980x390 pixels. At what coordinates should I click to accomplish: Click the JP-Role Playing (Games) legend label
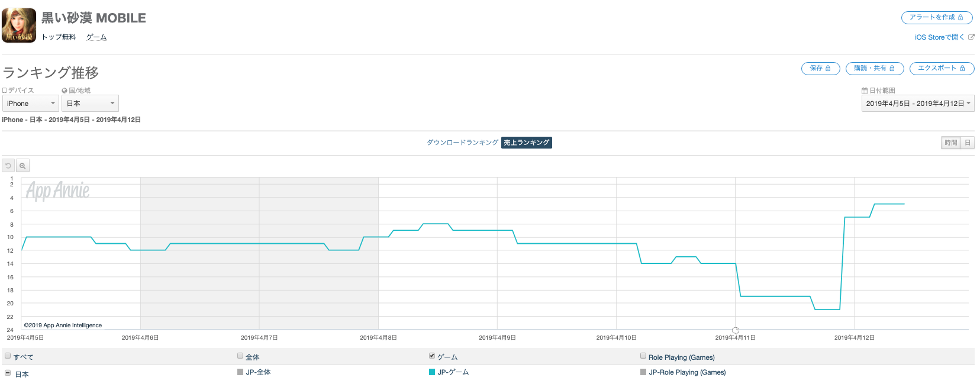click(688, 372)
